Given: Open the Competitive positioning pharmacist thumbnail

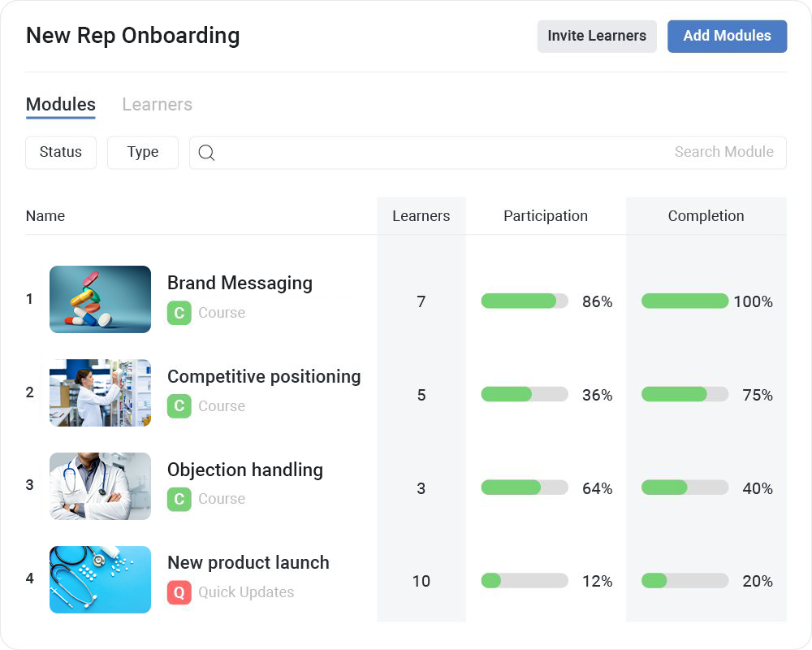Looking at the screenshot, I should [100, 392].
